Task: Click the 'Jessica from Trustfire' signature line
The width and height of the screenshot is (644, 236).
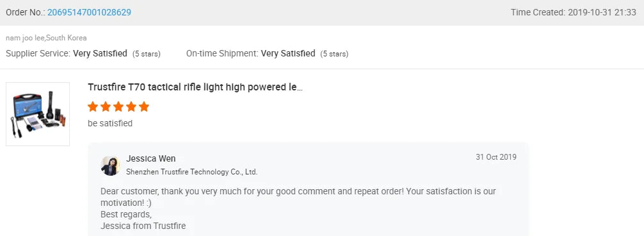Action: point(143,226)
